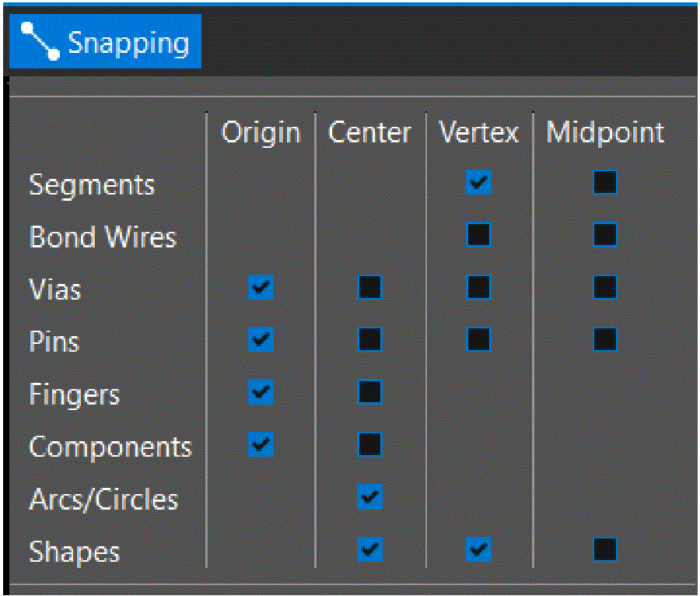Uncheck Vias Origin snapping
This screenshot has height=596, width=700.
tap(261, 289)
